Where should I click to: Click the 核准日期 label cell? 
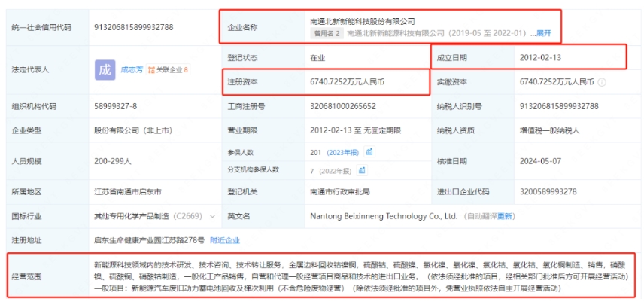[x=472, y=161]
